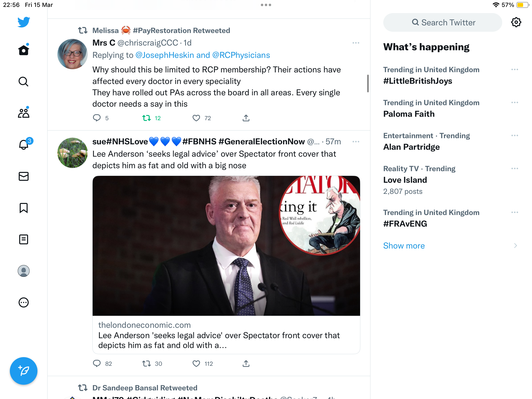532x399 pixels.
Task: Expand Show more trends chevron
Action: coord(515,246)
